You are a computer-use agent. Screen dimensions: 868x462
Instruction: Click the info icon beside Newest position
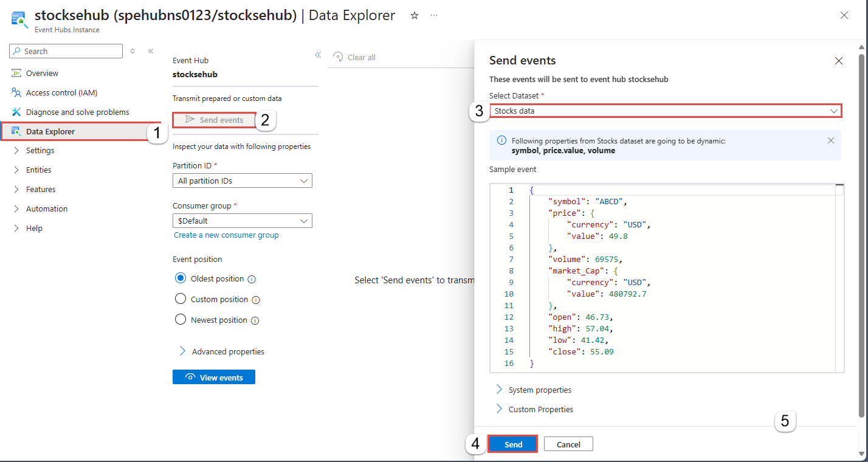click(x=255, y=320)
